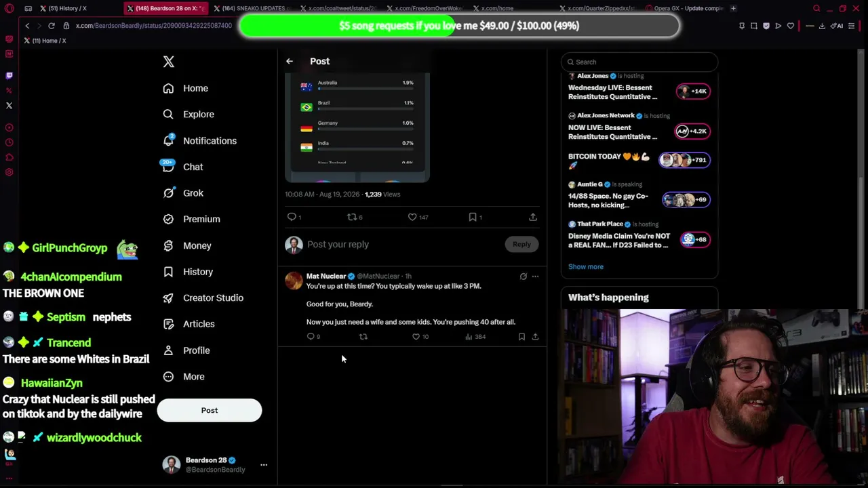868x488 pixels.
Task: Click Show more under live spaces
Action: coord(586,267)
